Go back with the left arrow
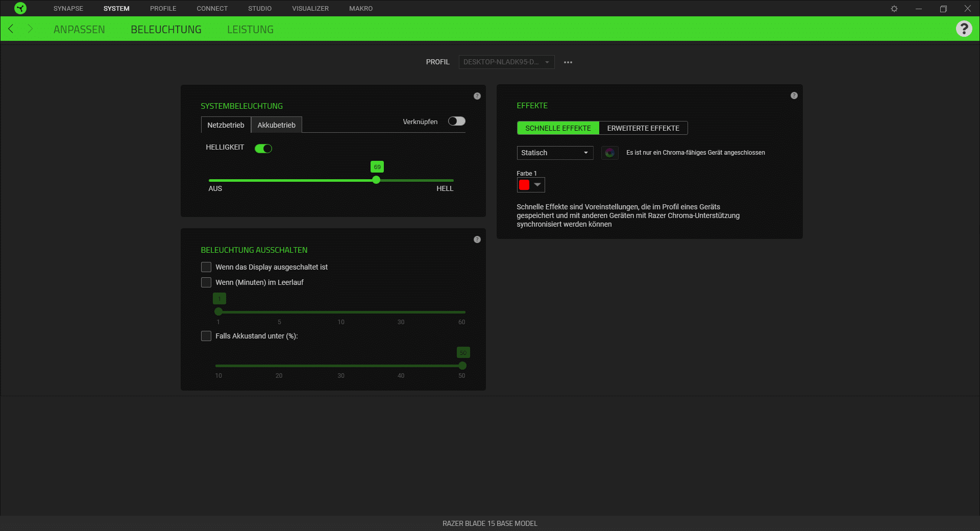Viewport: 980px width, 531px height. point(11,29)
